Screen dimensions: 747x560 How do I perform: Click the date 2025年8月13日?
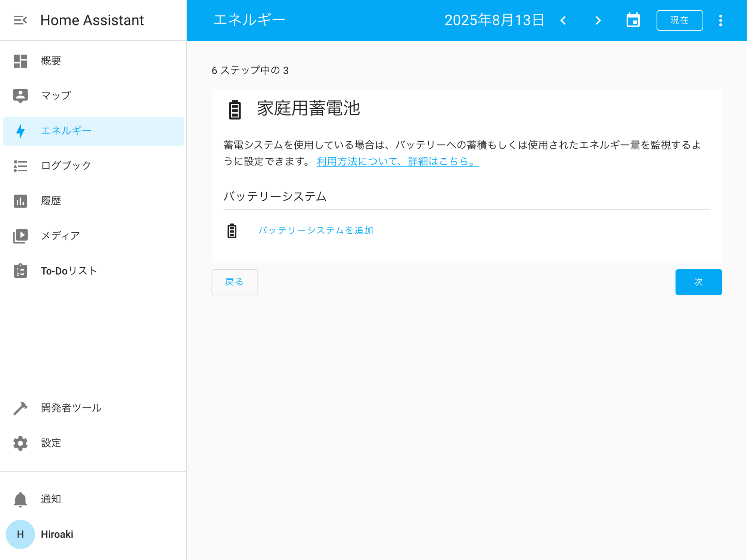[494, 20]
